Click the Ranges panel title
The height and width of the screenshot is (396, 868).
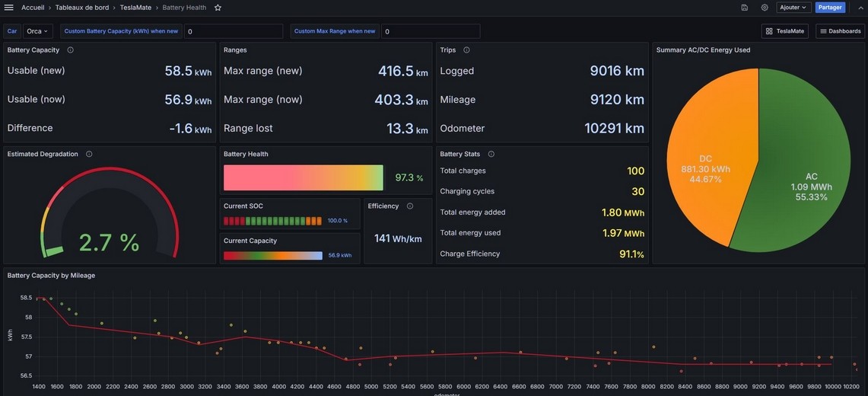click(235, 49)
